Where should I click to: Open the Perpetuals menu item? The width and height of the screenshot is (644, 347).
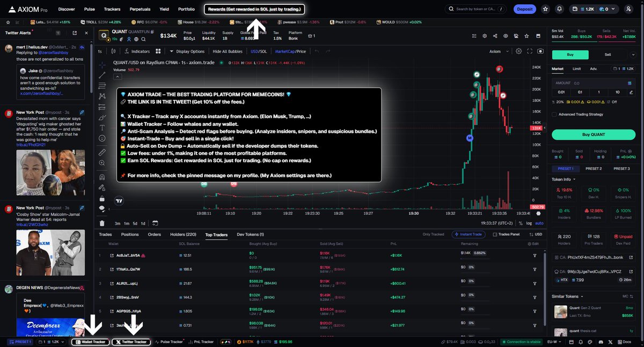[140, 9]
